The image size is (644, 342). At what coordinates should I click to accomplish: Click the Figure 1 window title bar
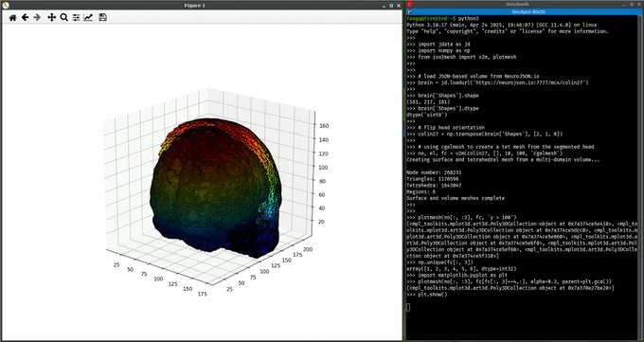point(195,6)
